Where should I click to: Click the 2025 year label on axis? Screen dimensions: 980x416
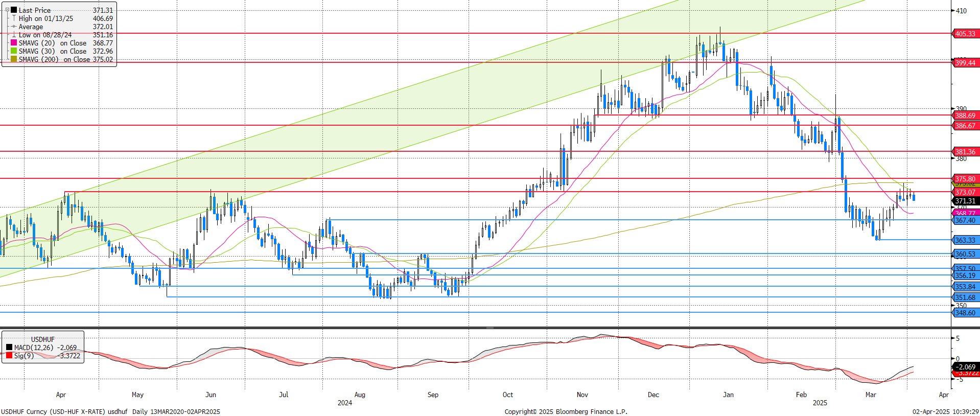(820, 403)
